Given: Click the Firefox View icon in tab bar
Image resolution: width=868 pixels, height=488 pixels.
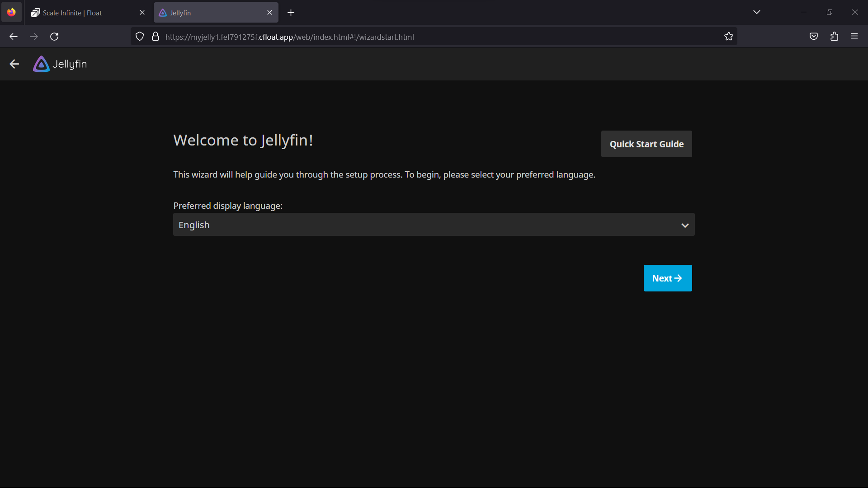Looking at the screenshot, I should point(11,12).
